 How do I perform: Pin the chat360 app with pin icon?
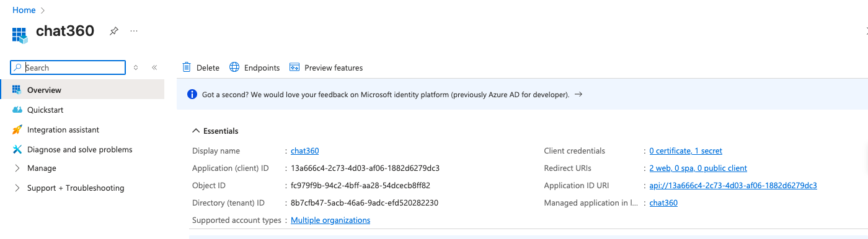pos(113,31)
